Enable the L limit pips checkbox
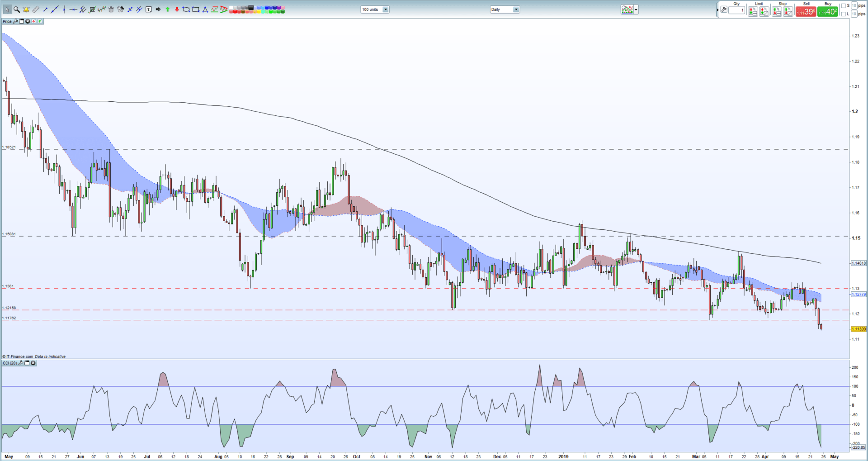 click(843, 14)
